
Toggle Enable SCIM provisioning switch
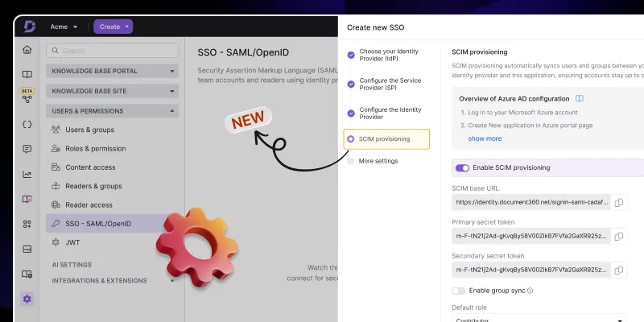coord(462,167)
